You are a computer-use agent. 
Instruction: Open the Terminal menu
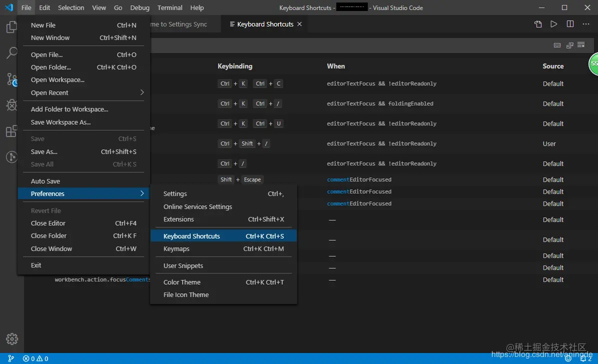170,7
